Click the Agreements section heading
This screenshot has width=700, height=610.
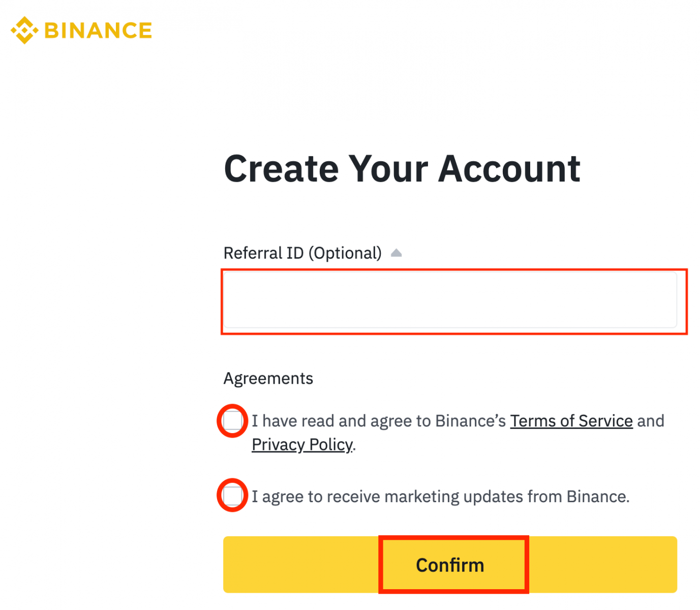click(268, 378)
